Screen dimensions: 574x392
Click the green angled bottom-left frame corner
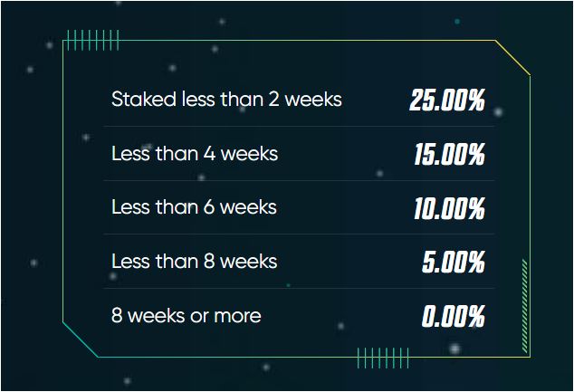81,339
